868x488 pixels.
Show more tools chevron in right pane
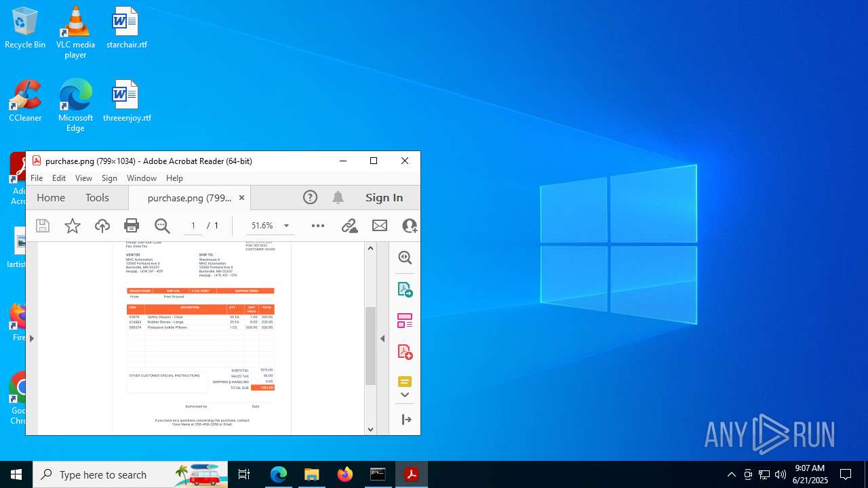click(x=405, y=395)
